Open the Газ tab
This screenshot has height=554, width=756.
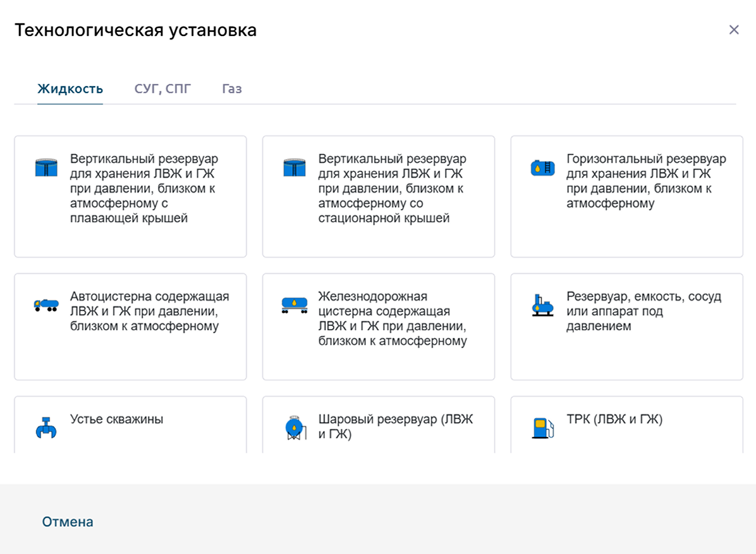coord(232,89)
